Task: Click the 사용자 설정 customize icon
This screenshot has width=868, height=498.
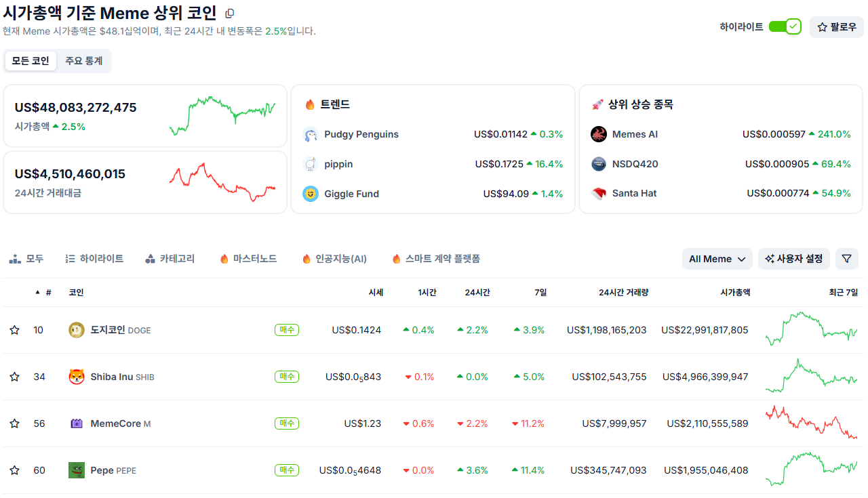Action: (768, 259)
